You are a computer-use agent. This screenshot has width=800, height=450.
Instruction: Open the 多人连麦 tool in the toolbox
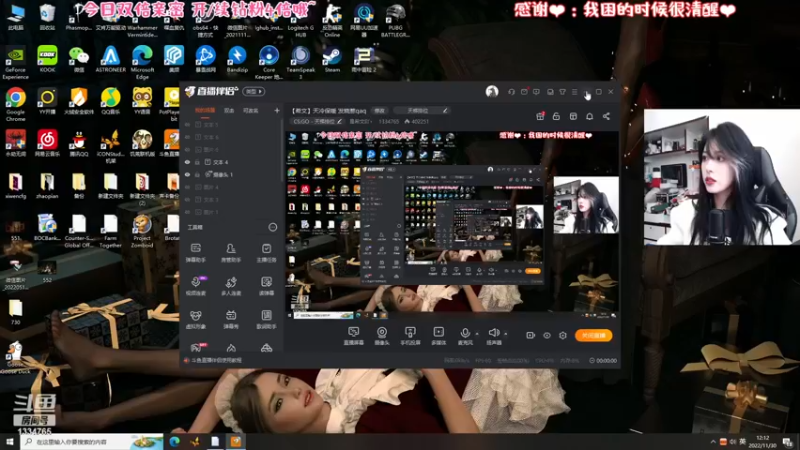[x=231, y=286]
